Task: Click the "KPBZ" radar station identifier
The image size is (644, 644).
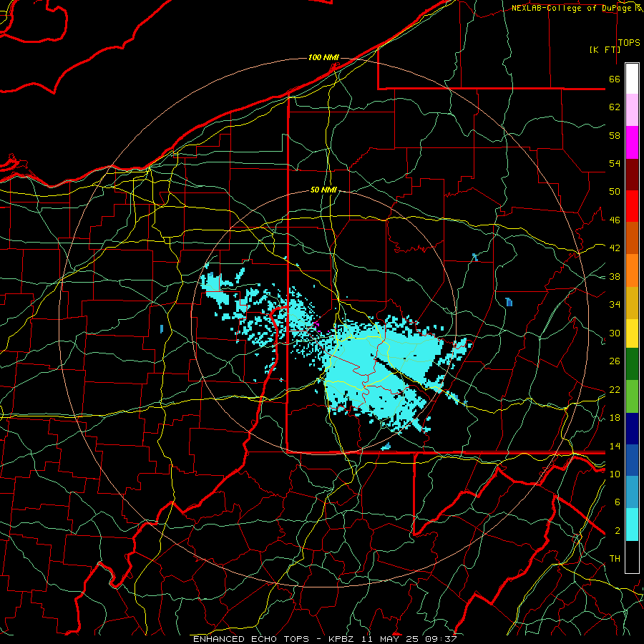Action: pos(341,639)
